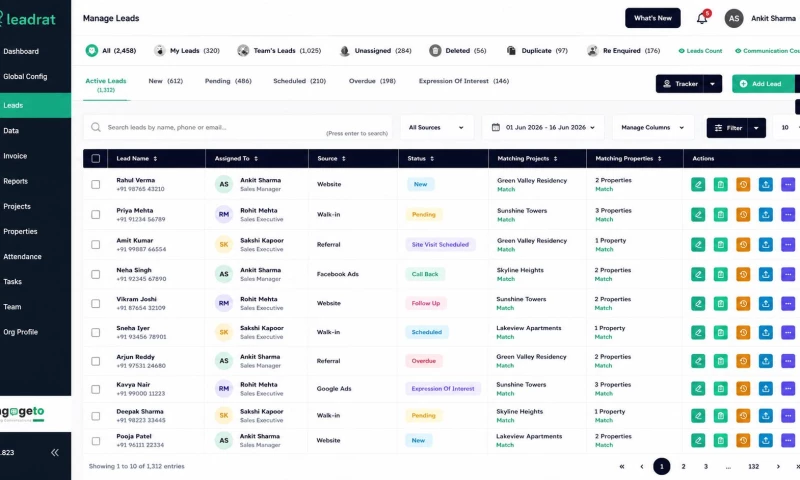Viewport: 800px width, 480px height.
Task: Open the notifications bell
Action: (x=702, y=18)
